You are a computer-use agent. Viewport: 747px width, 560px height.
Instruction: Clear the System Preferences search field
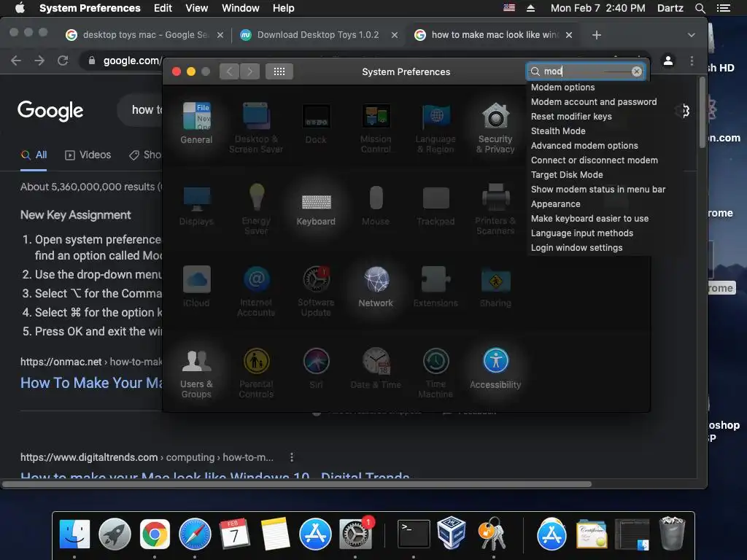tap(636, 71)
